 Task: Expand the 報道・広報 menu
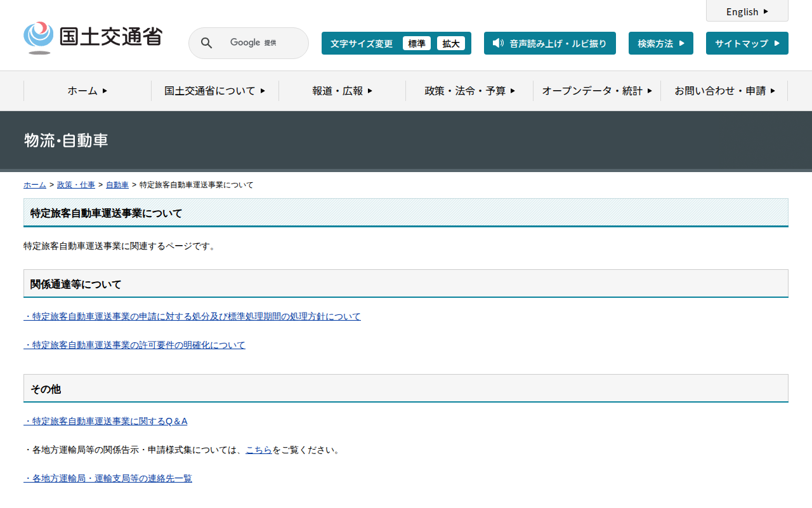pos(343,91)
